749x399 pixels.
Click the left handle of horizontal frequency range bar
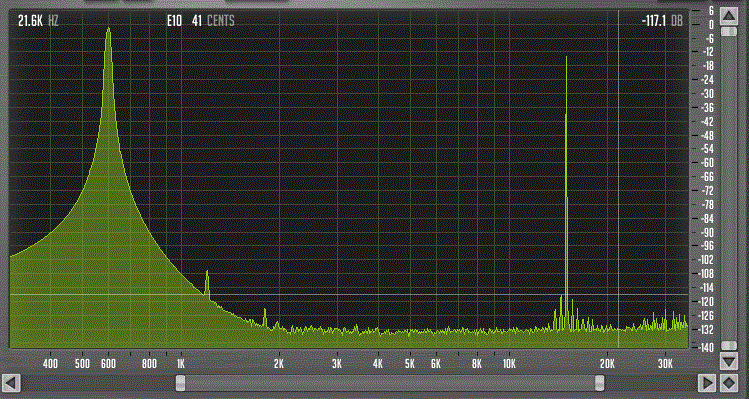(180, 383)
